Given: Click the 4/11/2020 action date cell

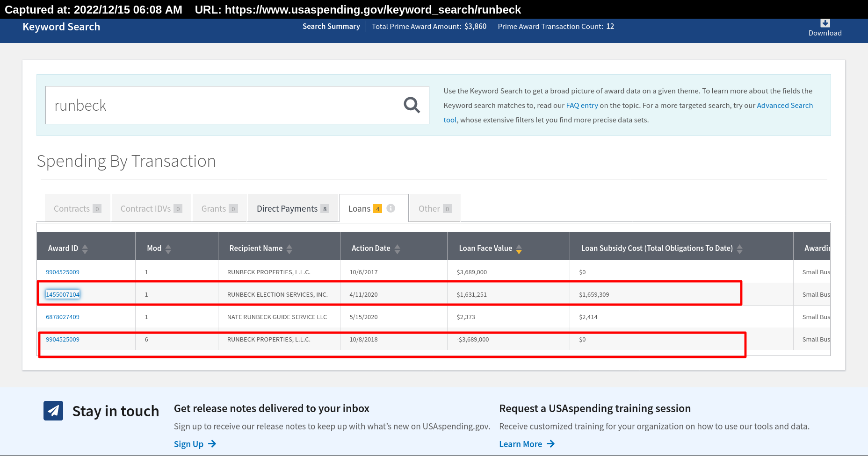Looking at the screenshot, I should click(363, 294).
